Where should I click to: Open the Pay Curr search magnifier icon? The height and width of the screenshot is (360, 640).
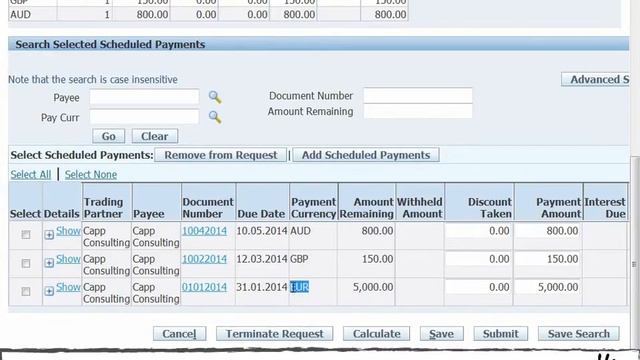point(215,117)
